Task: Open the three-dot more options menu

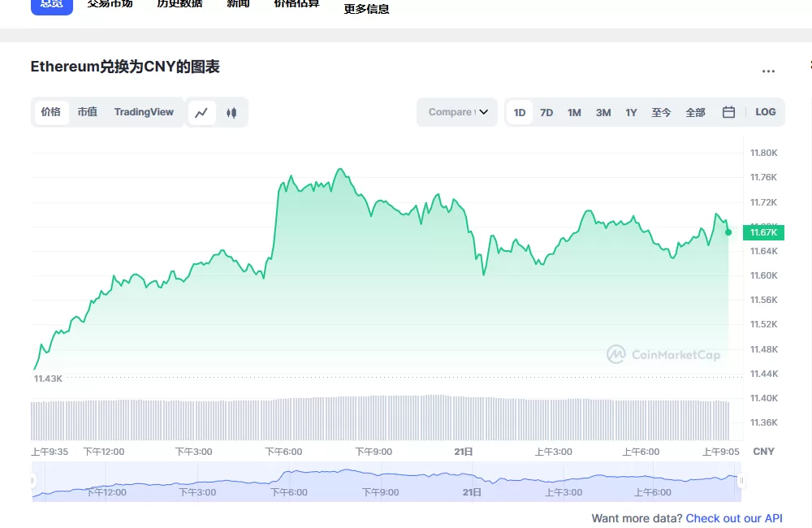Action: 768,71
